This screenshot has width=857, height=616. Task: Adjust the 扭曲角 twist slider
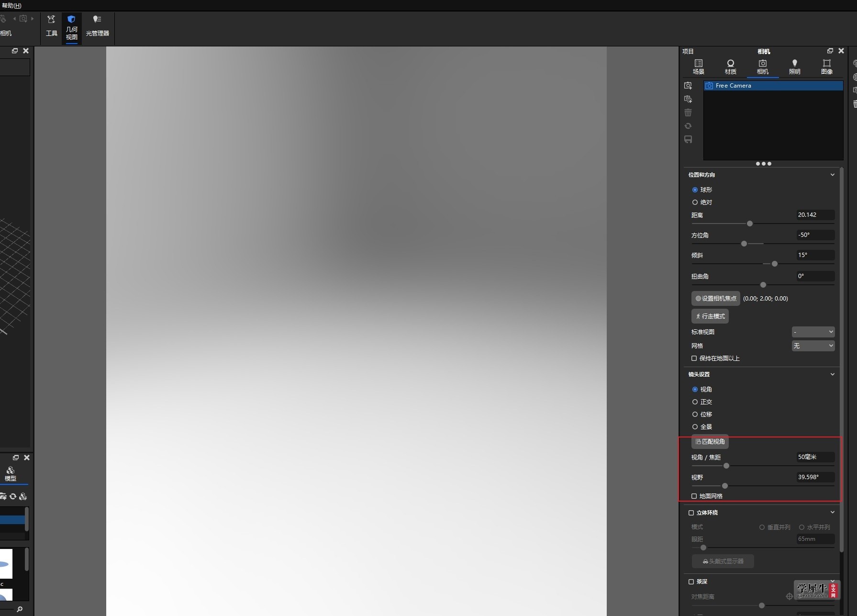(763, 285)
